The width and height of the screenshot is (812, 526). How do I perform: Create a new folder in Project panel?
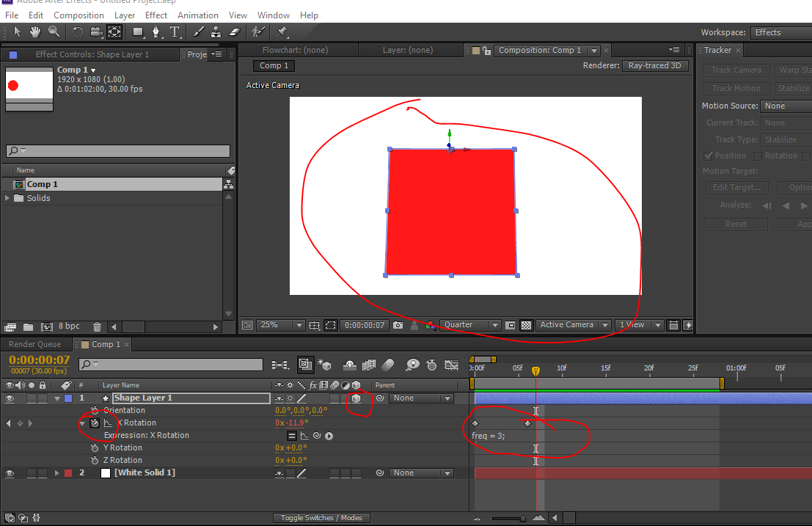tap(29, 326)
